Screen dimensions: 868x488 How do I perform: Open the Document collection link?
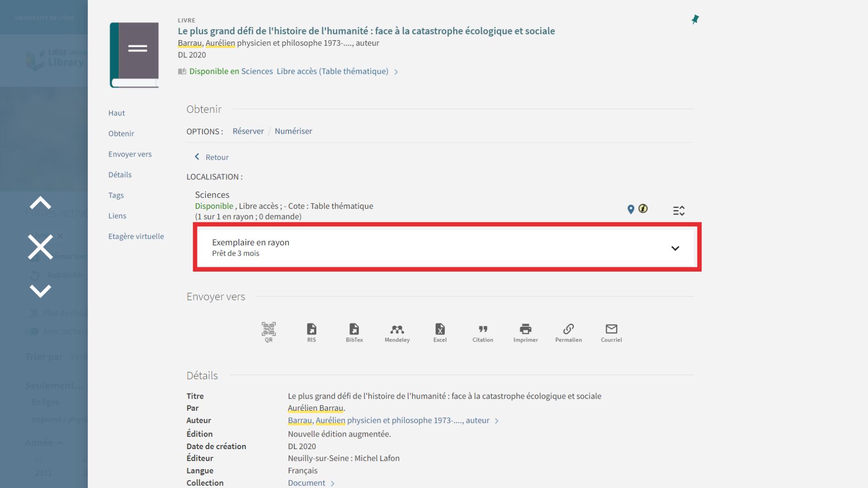tap(307, 483)
